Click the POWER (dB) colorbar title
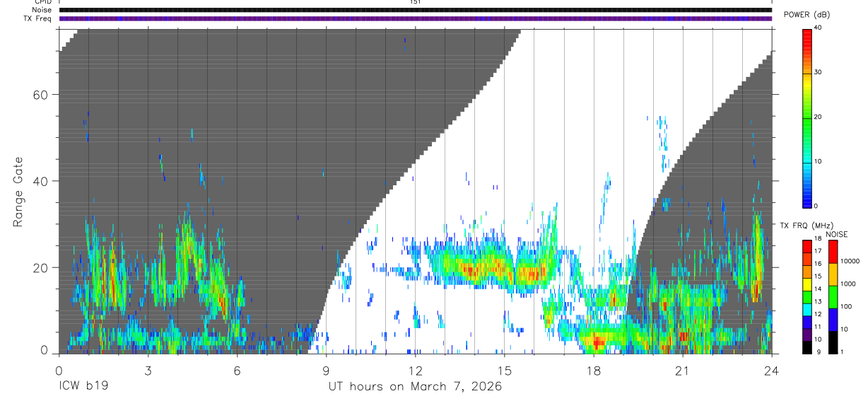This screenshot has height=401, width=868. [807, 15]
